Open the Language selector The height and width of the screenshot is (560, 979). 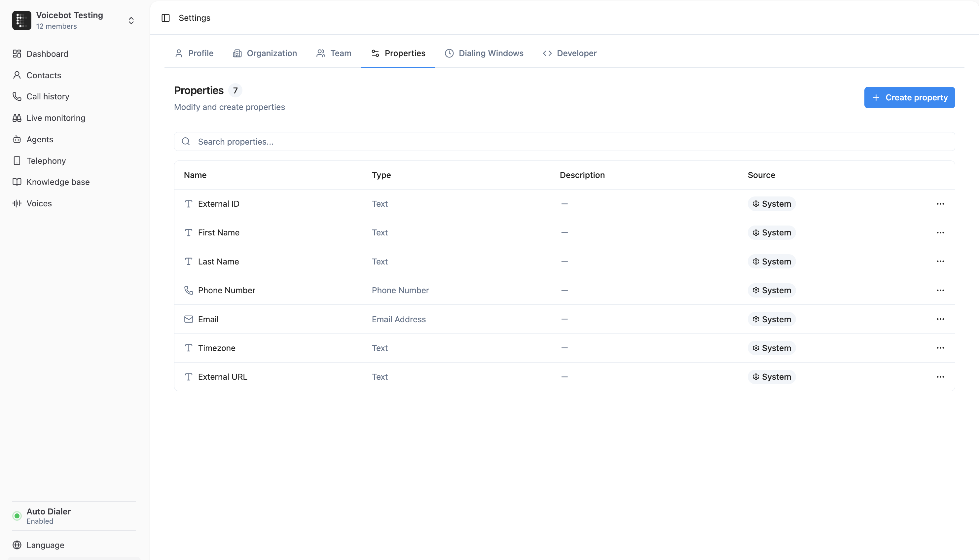(x=45, y=545)
